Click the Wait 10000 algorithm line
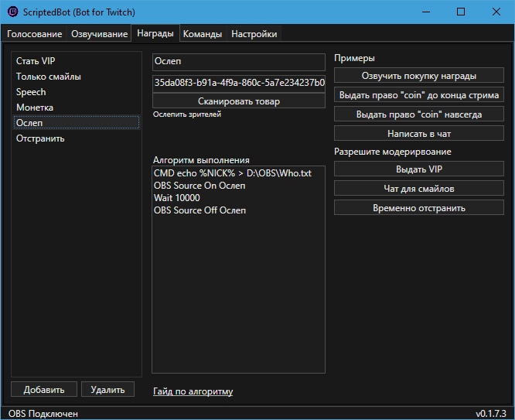Image resolution: width=515 pixels, height=420 pixels. pyautogui.click(x=177, y=198)
